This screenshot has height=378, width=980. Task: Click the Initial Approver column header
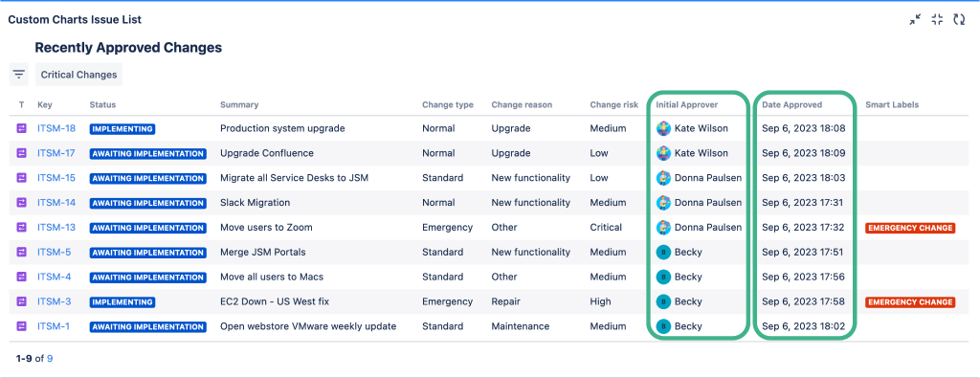[687, 105]
